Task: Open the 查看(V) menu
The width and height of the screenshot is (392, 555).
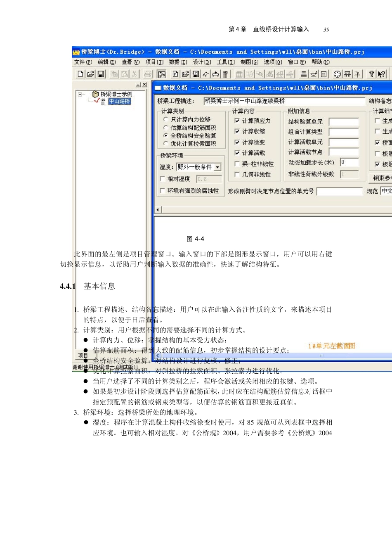Action: (130, 62)
